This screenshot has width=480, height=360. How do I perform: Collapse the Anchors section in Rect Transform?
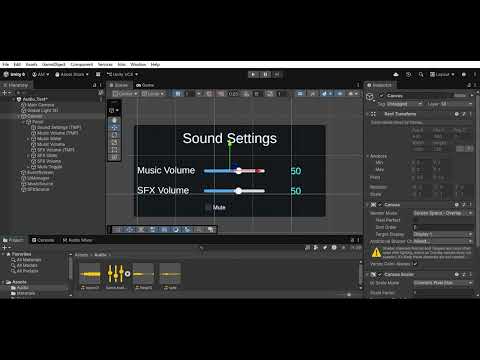(368, 156)
